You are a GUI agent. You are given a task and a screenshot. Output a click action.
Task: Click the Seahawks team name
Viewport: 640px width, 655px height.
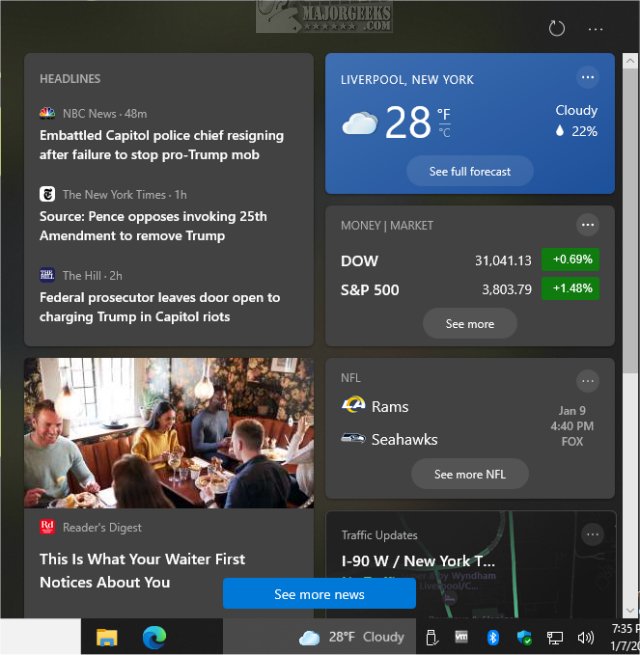404,439
